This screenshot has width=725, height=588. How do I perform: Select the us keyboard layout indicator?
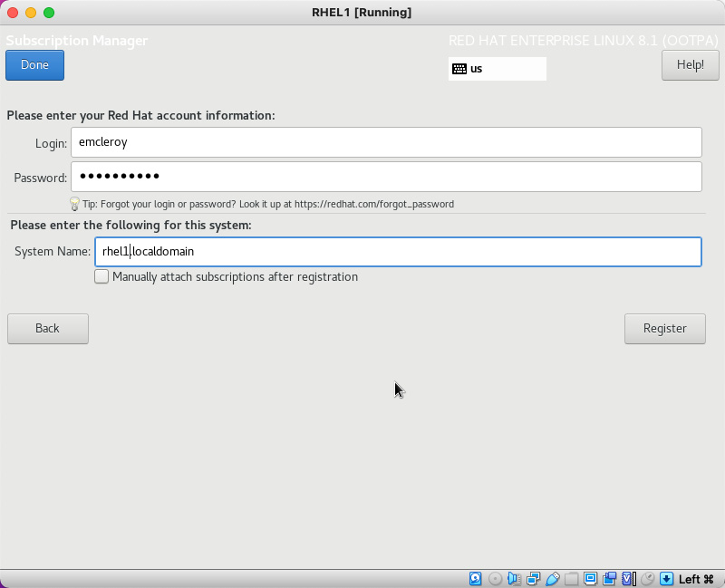(497, 69)
